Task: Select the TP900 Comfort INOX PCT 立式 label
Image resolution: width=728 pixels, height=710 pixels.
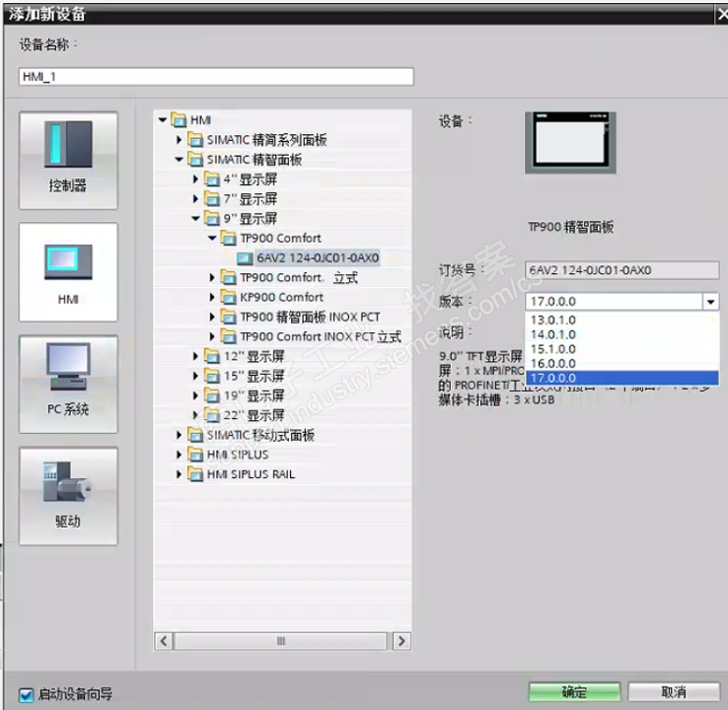Action: click(321, 336)
